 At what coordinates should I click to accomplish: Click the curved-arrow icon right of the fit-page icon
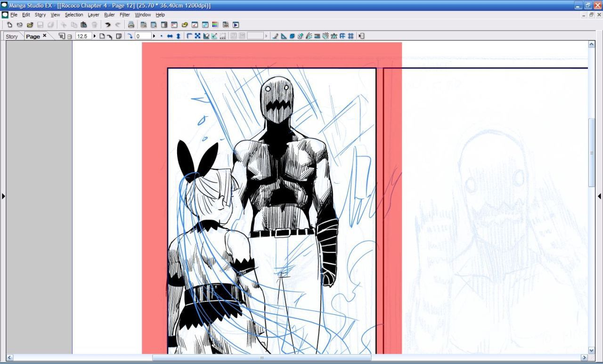(x=109, y=37)
